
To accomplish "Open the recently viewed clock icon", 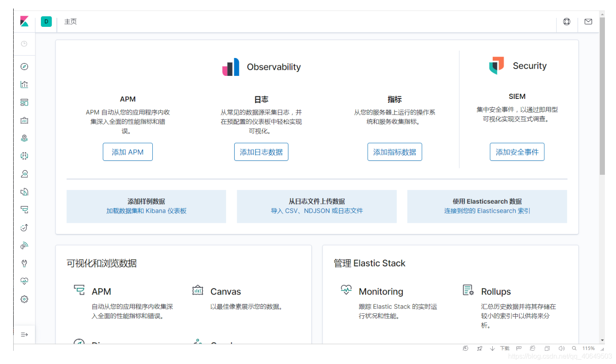I will point(24,44).
